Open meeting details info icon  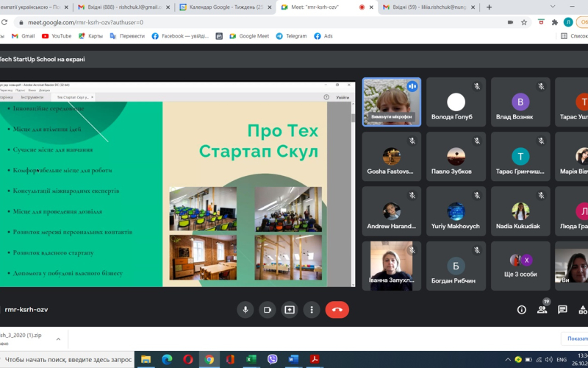click(x=521, y=310)
